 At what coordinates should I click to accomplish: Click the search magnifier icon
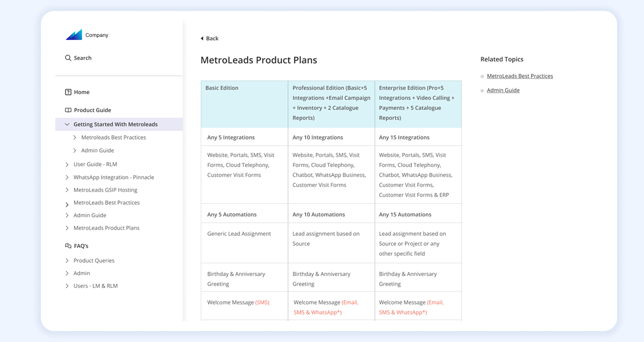point(68,58)
